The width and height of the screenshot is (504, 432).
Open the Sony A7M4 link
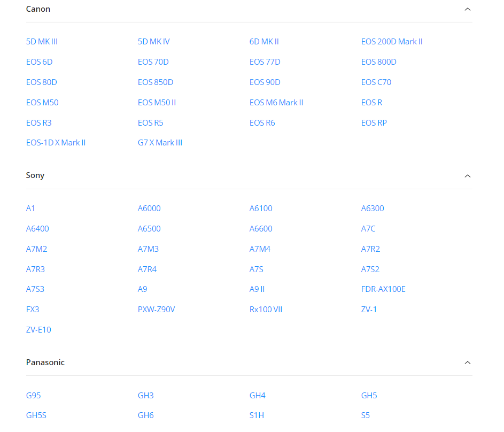click(260, 249)
